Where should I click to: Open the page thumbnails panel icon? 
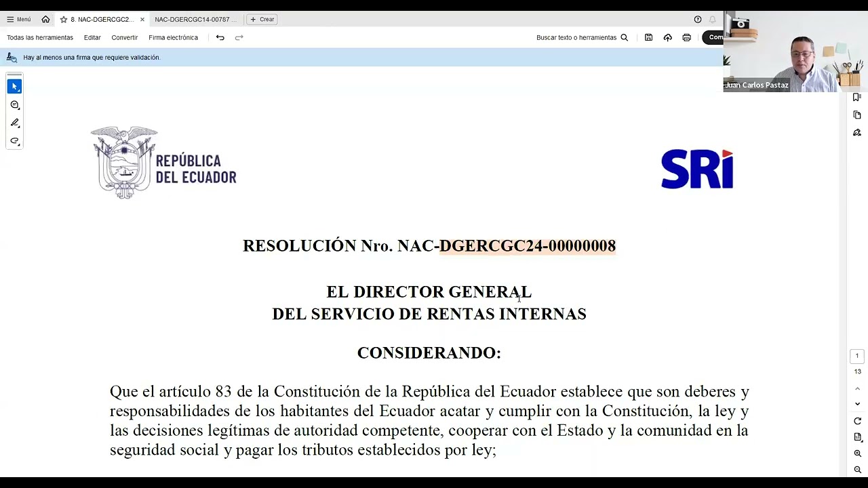[857, 115]
